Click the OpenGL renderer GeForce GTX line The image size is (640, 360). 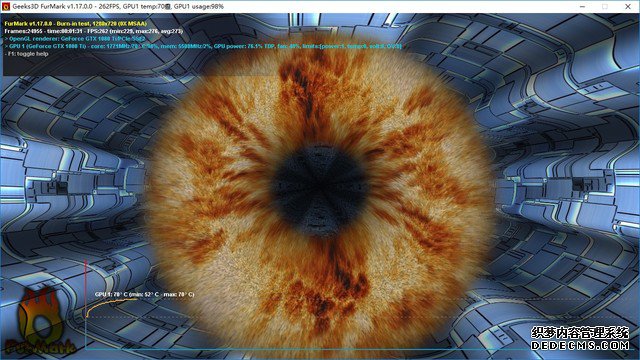click(x=75, y=39)
